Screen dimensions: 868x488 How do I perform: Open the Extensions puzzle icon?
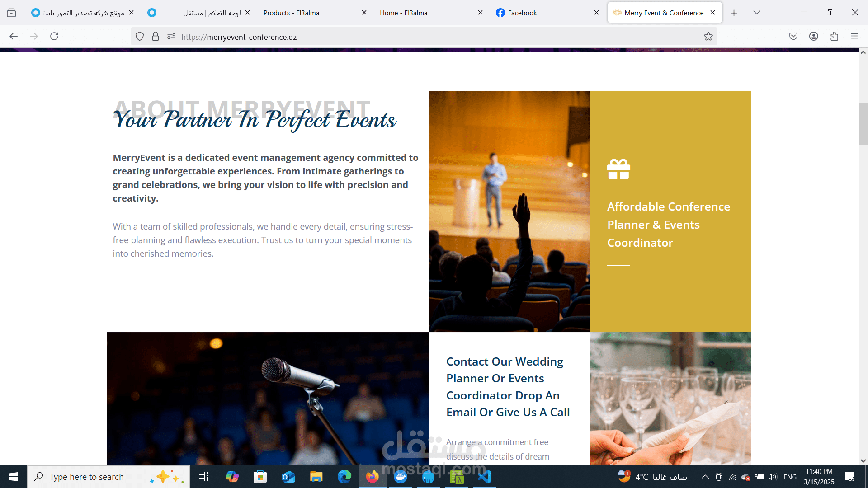coord(834,36)
